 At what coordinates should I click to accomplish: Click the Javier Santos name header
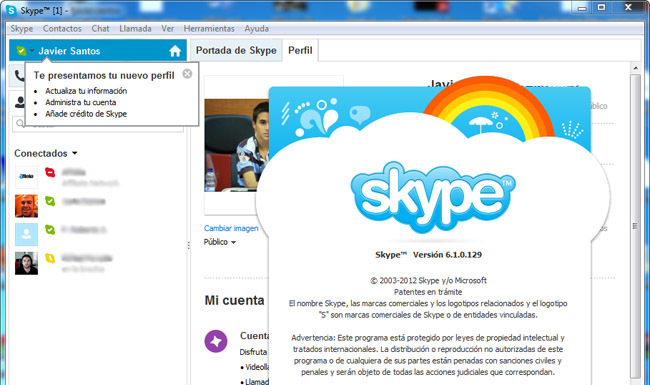[x=69, y=51]
